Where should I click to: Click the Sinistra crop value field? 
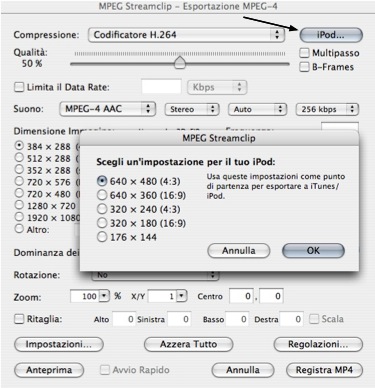click(x=179, y=319)
